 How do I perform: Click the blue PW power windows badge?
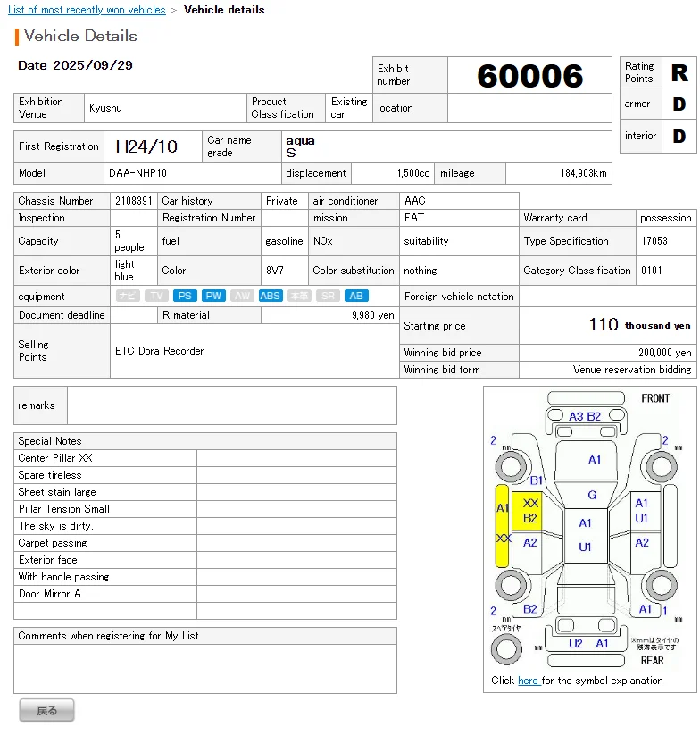pos(213,296)
